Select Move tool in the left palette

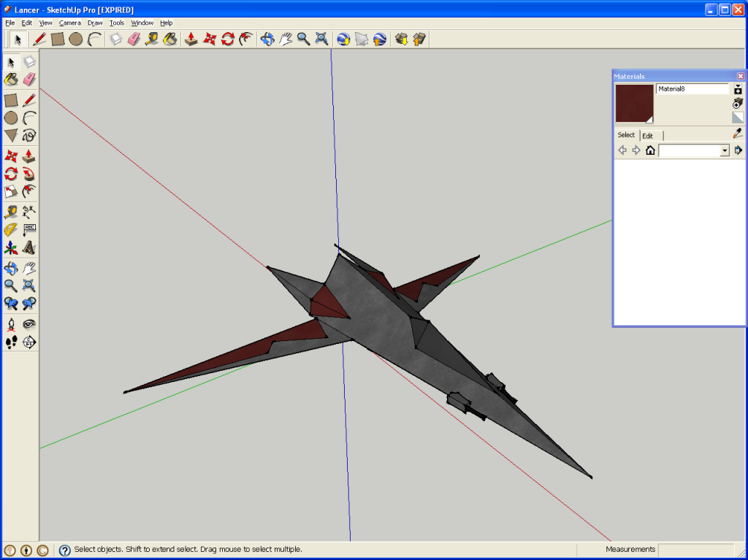tap(11, 156)
